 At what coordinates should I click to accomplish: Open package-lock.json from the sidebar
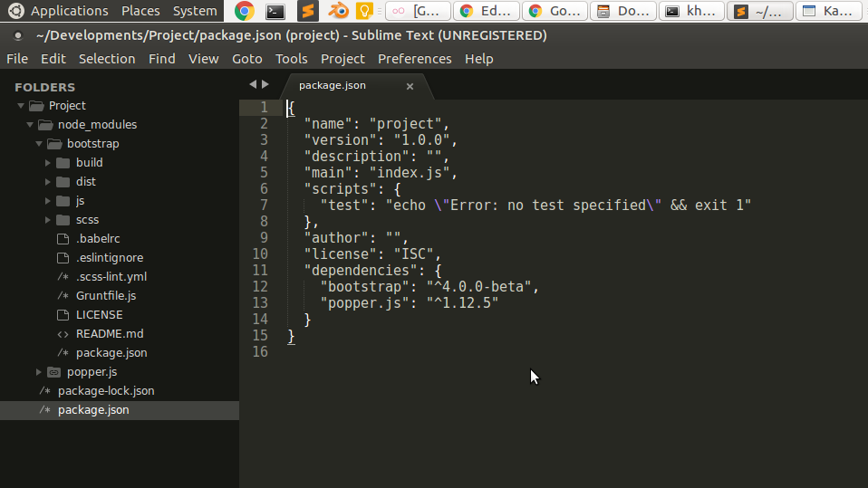pyautogui.click(x=105, y=391)
